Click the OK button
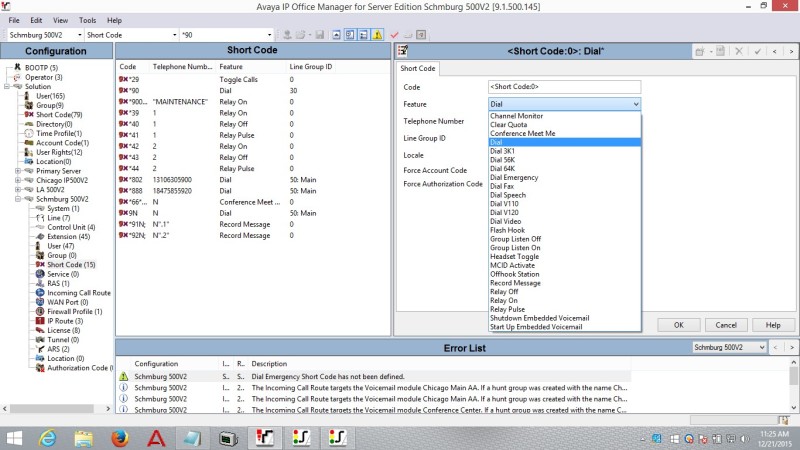The height and width of the screenshot is (450, 800). point(679,325)
